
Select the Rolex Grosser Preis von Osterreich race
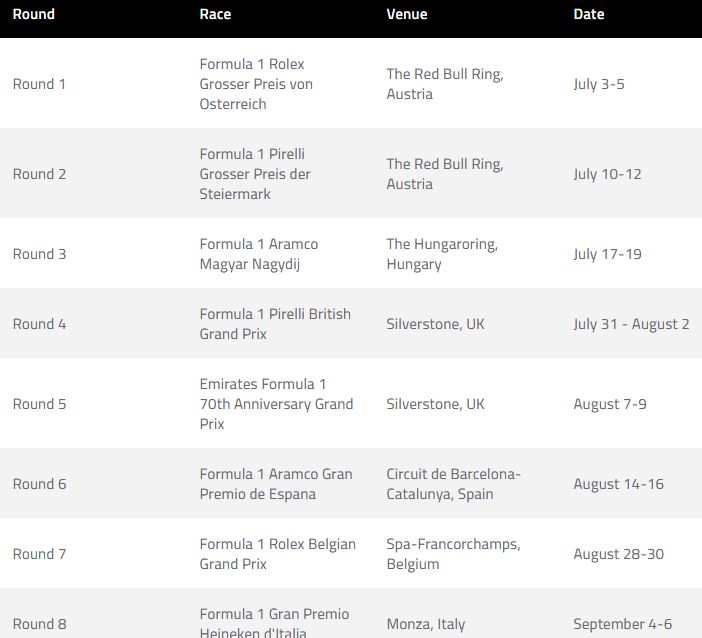click(x=256, y=84)
